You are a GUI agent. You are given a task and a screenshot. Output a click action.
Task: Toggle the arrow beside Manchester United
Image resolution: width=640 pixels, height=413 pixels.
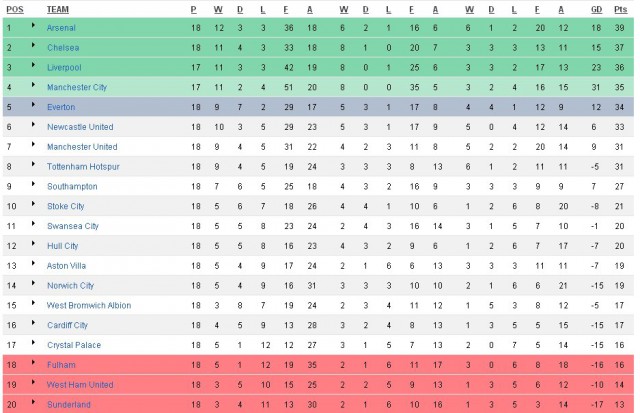[x=33, y=145]
